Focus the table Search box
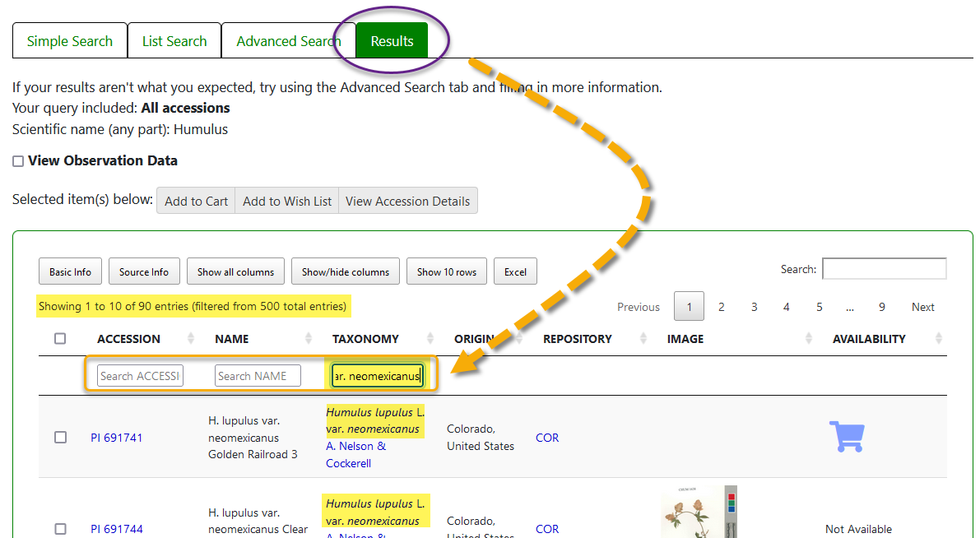The height and width of the screenshot is (538, 980). click(x=884, y=269)
